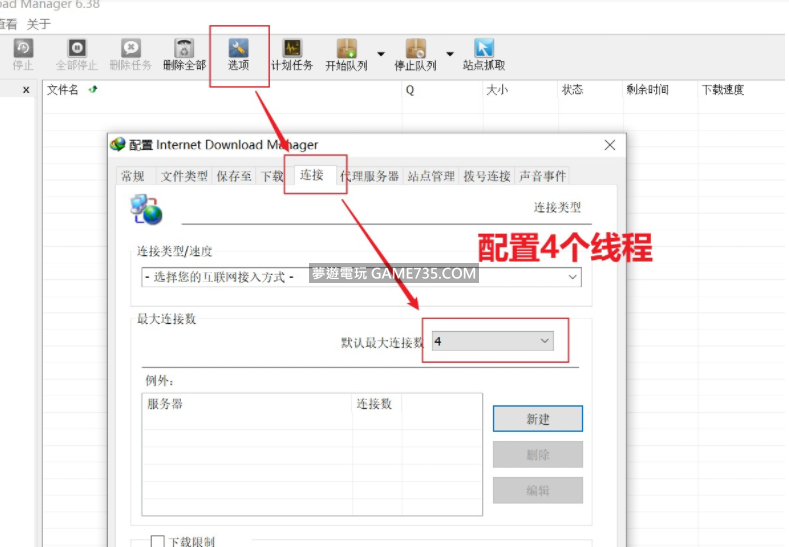Switch to the 保存至 tab
789x547 pixels.
234,176
